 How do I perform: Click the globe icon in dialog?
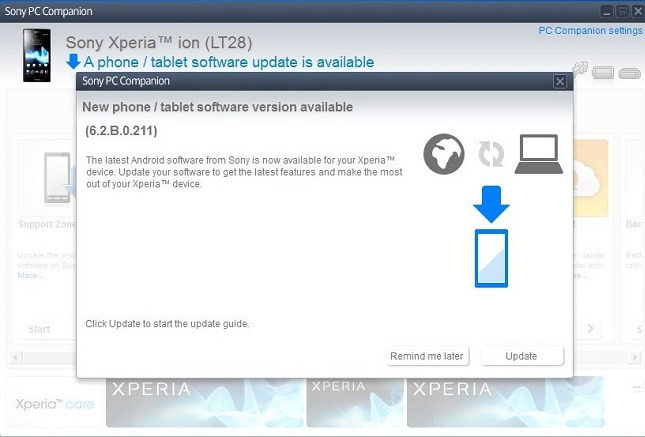(x=444, y=154)
